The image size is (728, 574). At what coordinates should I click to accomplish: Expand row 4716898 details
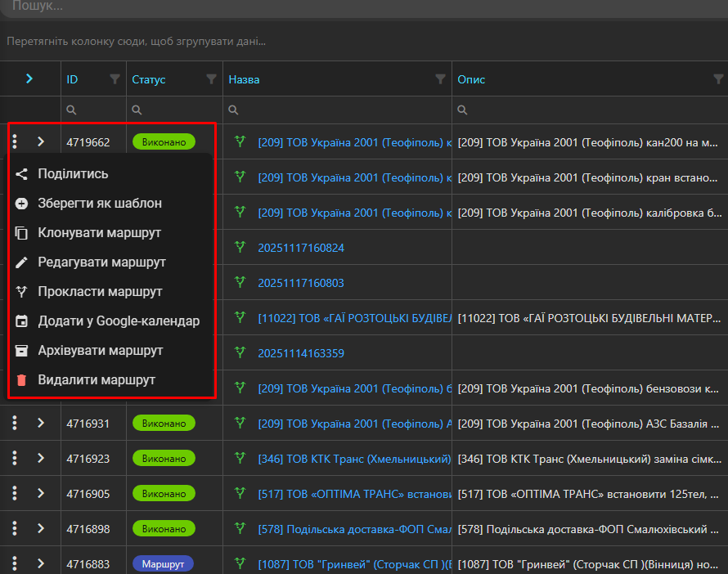click(x=41, y=528)
